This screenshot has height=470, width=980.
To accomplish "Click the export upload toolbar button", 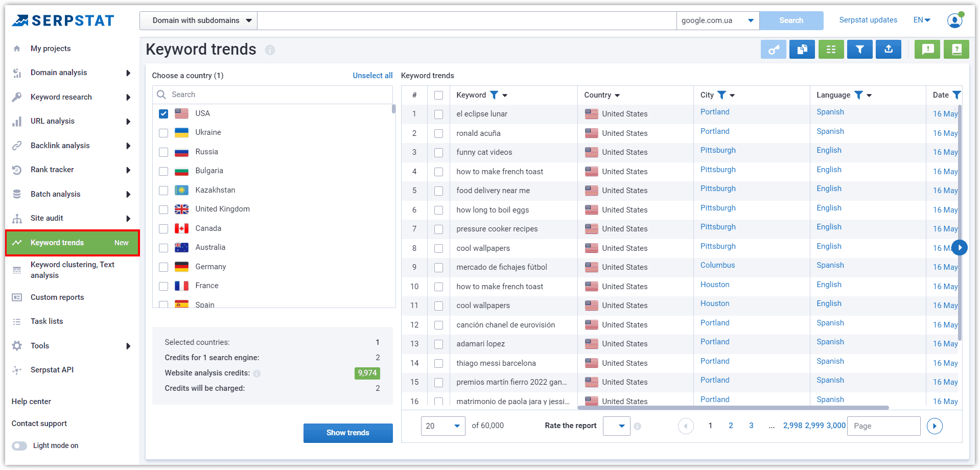I will [889, 50].
